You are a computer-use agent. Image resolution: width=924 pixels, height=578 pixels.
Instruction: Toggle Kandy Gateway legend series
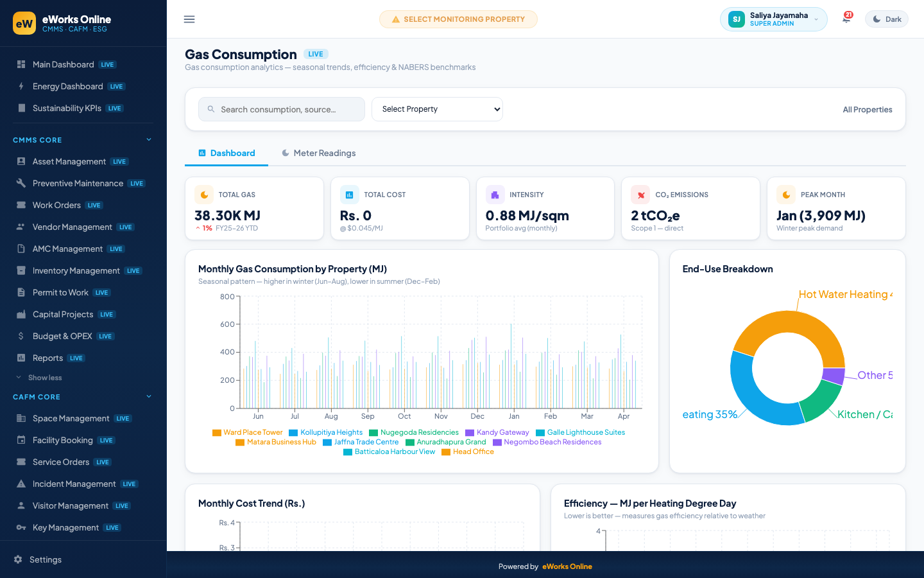(x=497, y=432)
